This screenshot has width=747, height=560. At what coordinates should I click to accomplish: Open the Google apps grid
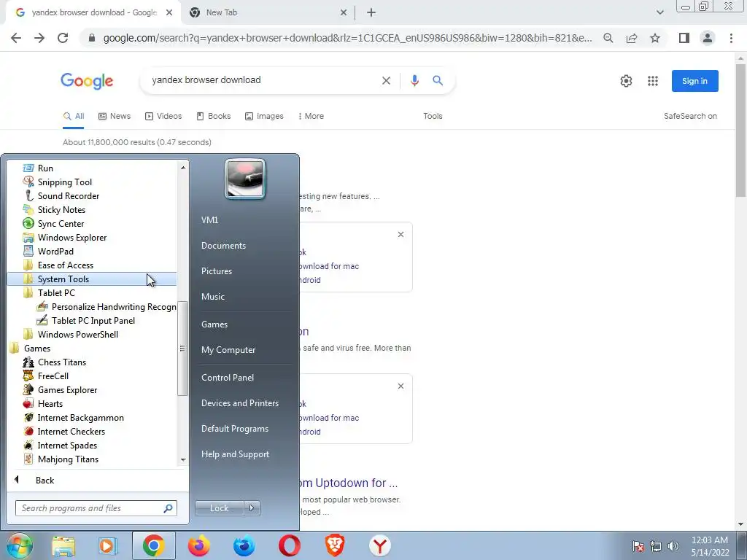pos(653,81)
